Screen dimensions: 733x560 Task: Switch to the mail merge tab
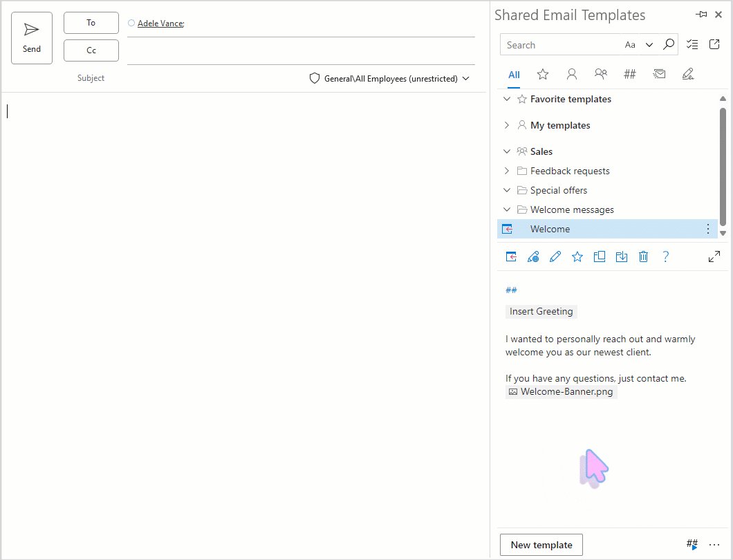point(659,74)
